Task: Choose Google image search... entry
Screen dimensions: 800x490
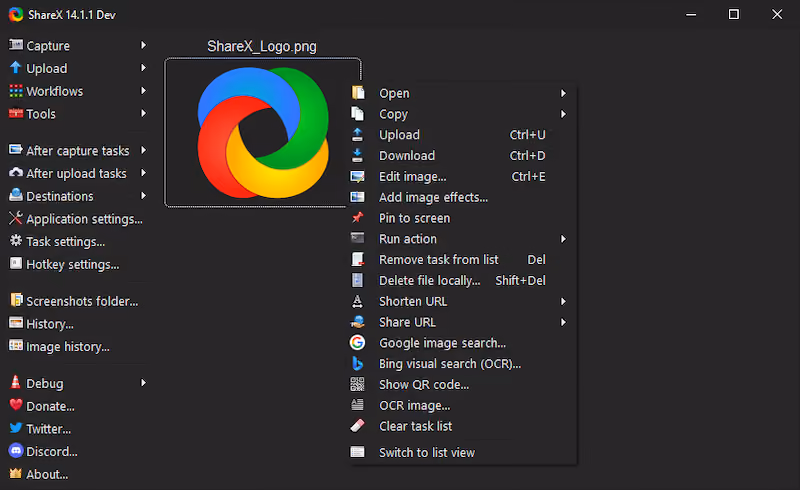Action: pyautogui.click(x=462, y=342)
